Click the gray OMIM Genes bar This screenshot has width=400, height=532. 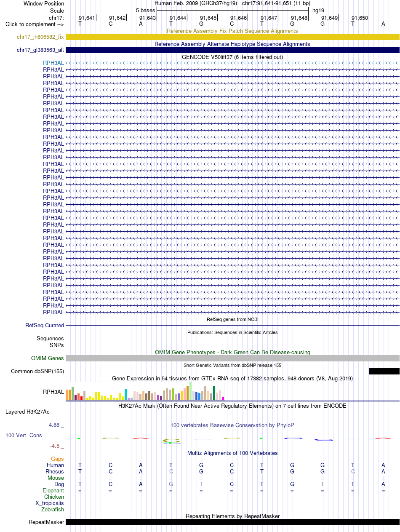[x=232, y=358]
